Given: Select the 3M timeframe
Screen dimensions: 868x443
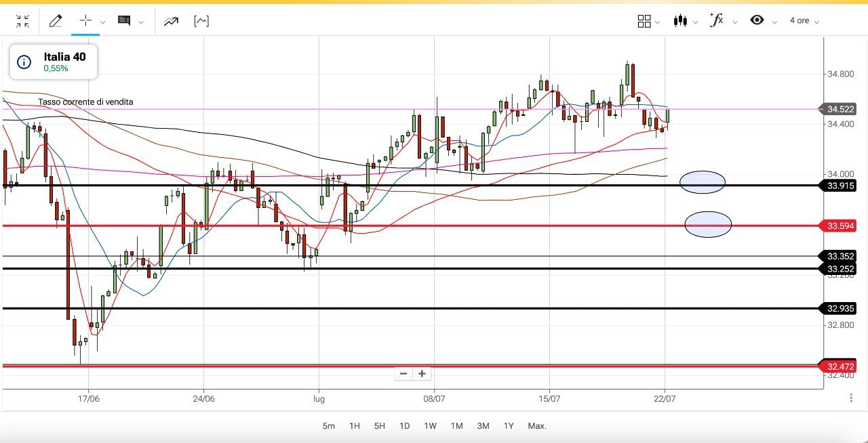Looking at the screenshot, I should tap(484, 426).
